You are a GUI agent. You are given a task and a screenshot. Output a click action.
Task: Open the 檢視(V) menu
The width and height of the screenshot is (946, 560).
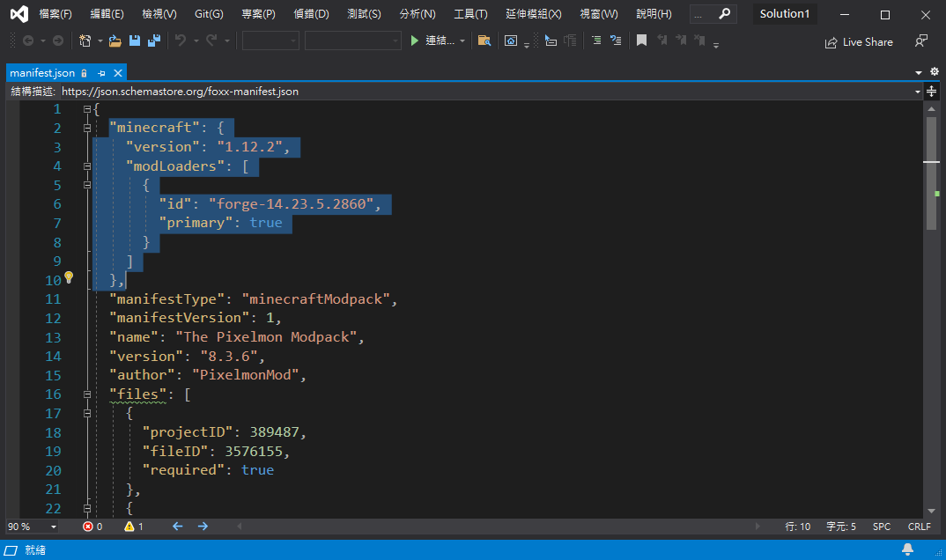pyautogui.click(x=159, y=14)
